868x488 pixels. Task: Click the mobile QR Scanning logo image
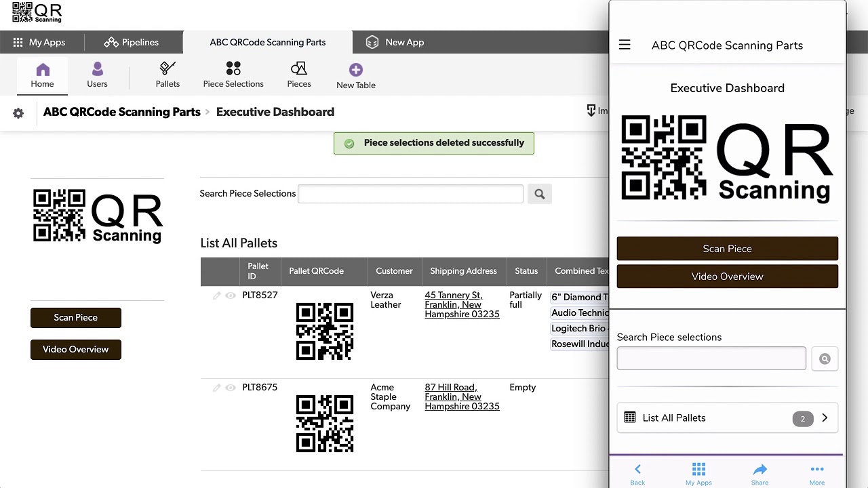click(727, 158)
